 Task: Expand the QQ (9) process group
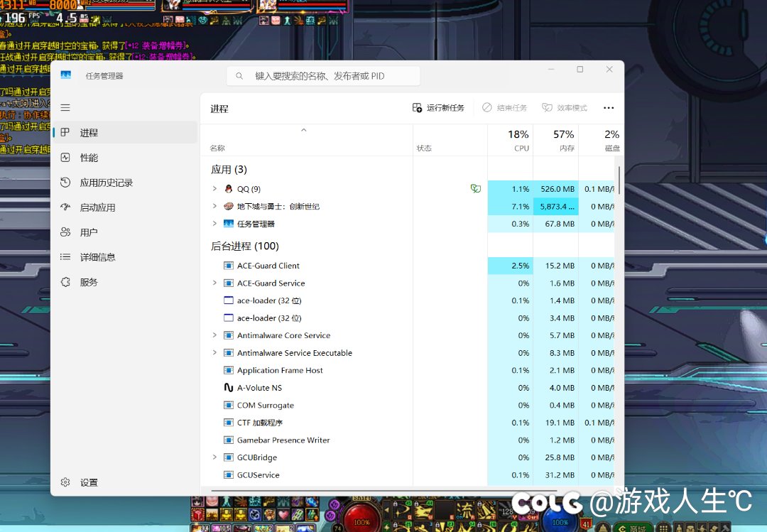coord(214,188)
